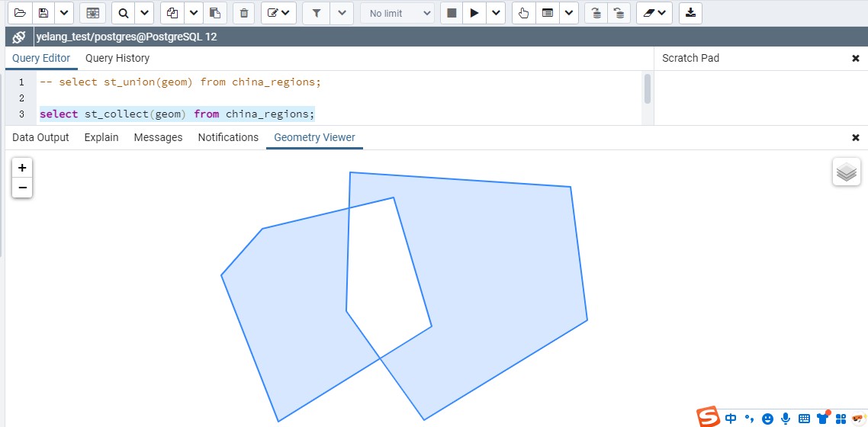Zoom out on the geometry map
The image size is (868, 427).
coord(22,188)
